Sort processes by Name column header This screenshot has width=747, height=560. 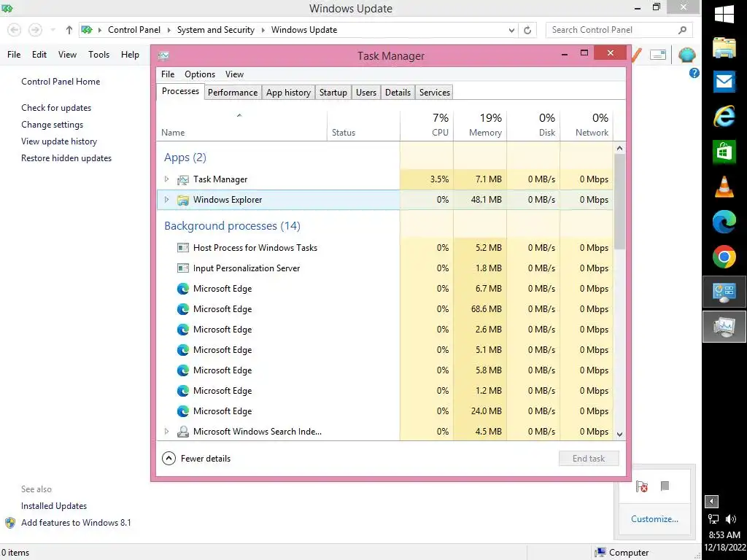coord(241,125)
